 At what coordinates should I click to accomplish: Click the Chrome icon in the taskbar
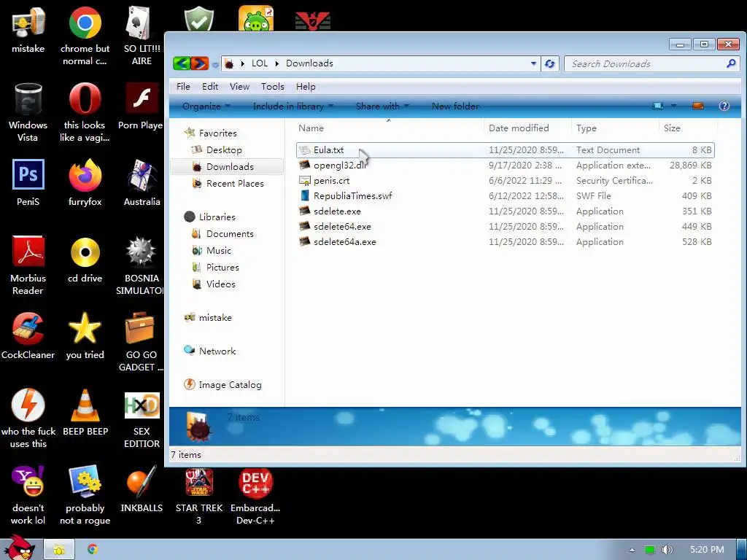point(93,549)
